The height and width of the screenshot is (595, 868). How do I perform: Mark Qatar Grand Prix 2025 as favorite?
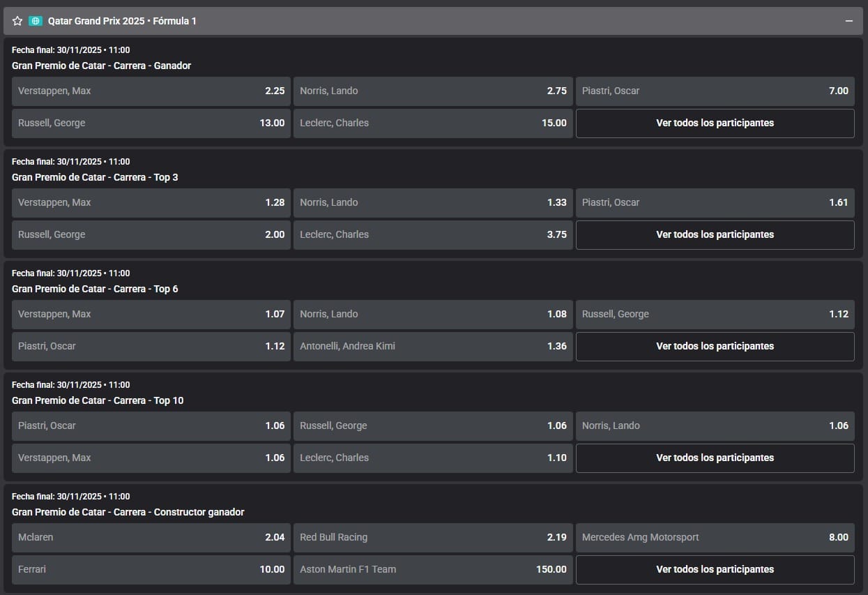(17, 21)
